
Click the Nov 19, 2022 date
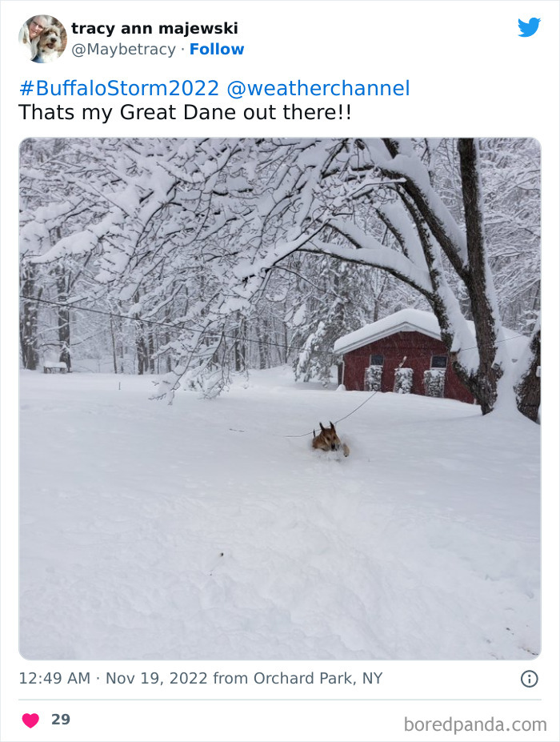point(157,678)
